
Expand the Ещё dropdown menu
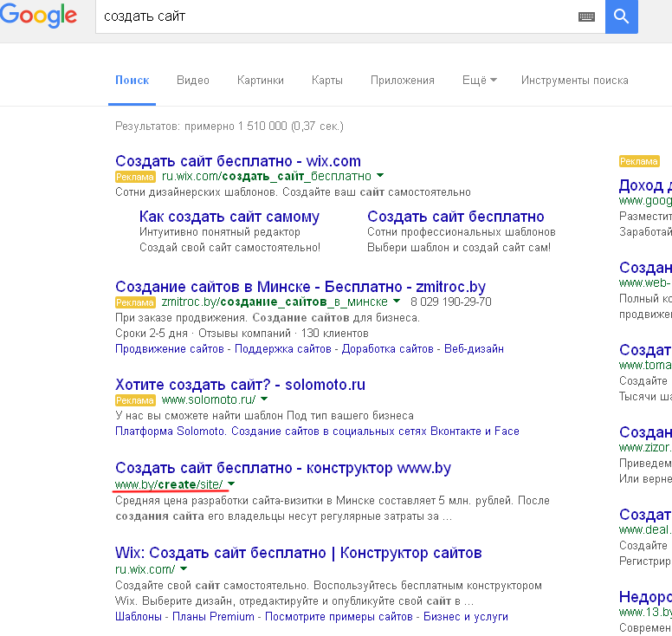click(x=479, y=81)
